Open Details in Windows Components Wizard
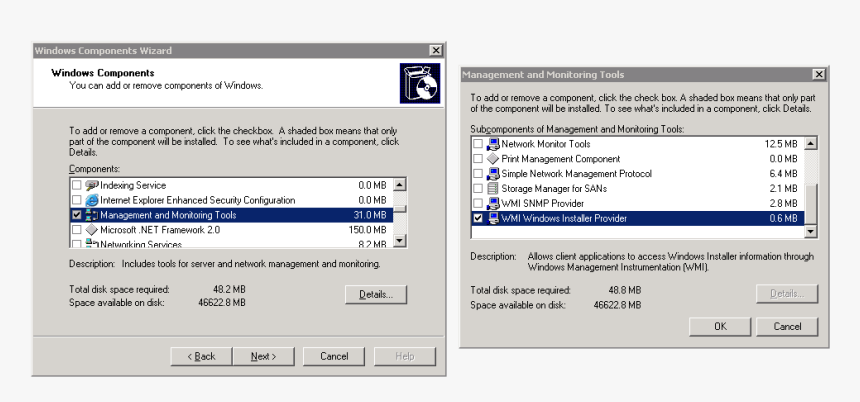Screen dimensions: 860x402 376,295
